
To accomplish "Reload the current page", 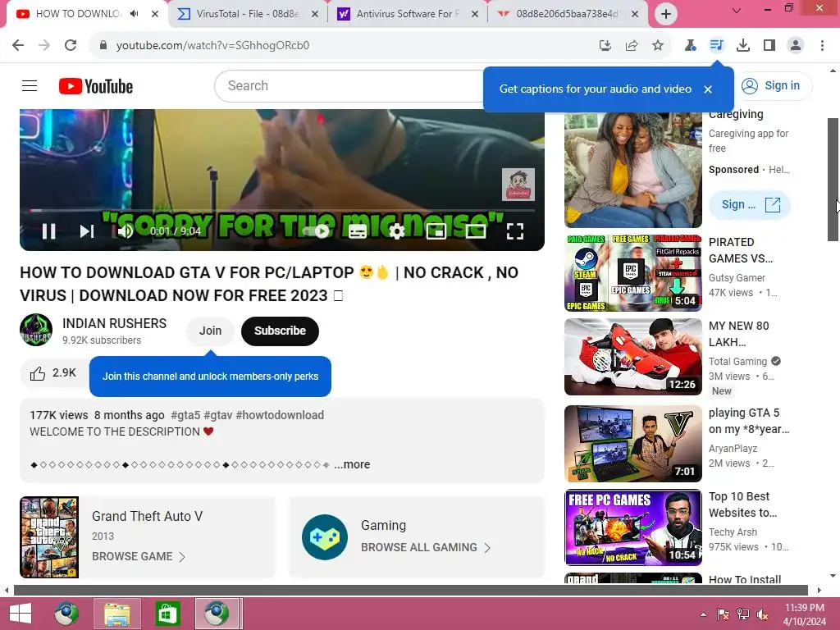I will (71, 46).
